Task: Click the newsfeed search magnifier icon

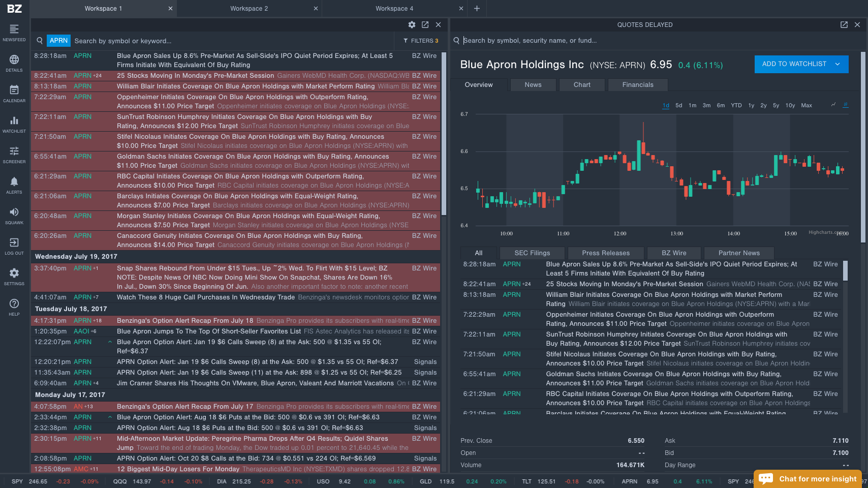Action: pyautogui.click(x=40, y=41)
